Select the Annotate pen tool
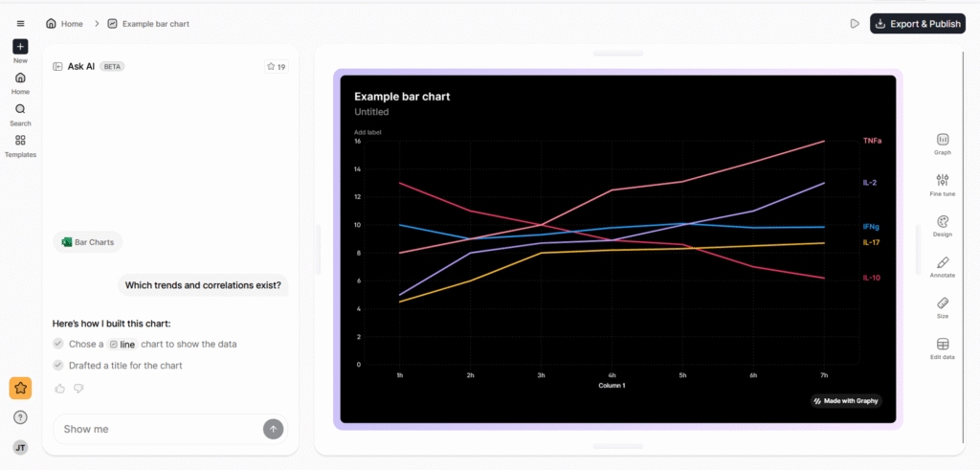Viewport: 980px width, 470px height. pos(943,262)
